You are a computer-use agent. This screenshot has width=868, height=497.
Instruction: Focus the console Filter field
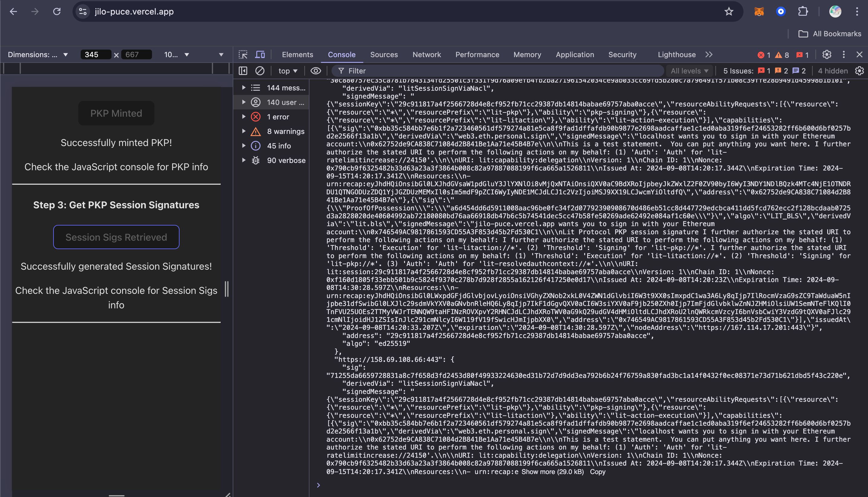click(498, 71)
